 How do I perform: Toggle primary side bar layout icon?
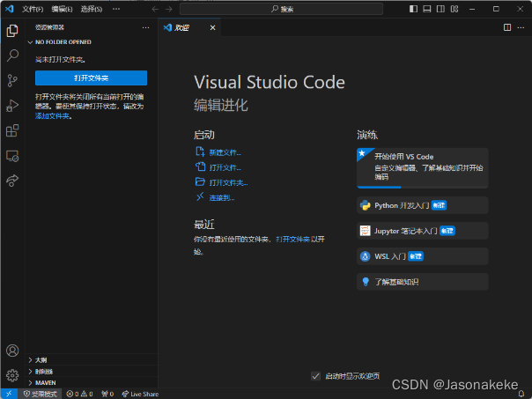click(413, 9)
